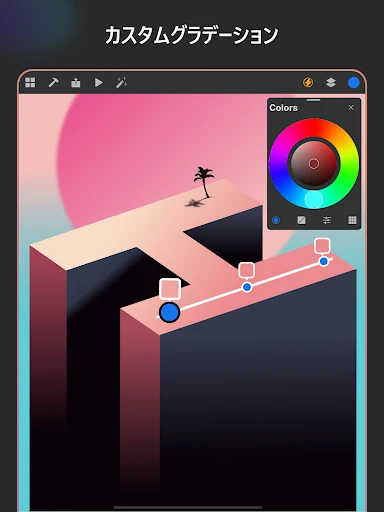Close the Colors panel
The height and width of the screenshot is (512, 384).
coord(351,107)
